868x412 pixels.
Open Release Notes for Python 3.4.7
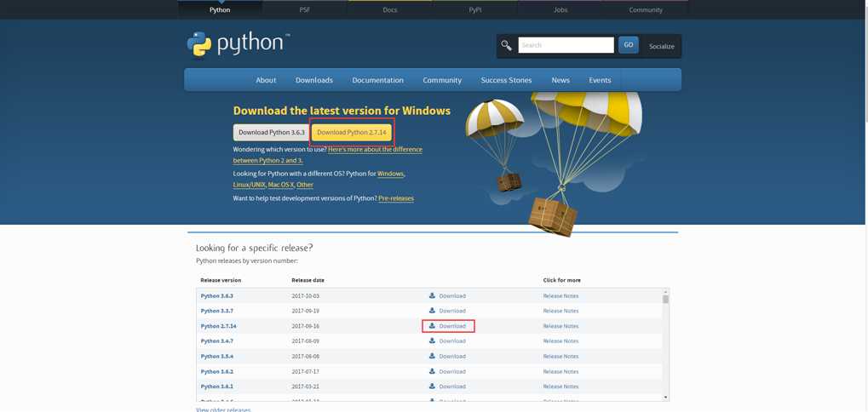[x=560, y=341]
